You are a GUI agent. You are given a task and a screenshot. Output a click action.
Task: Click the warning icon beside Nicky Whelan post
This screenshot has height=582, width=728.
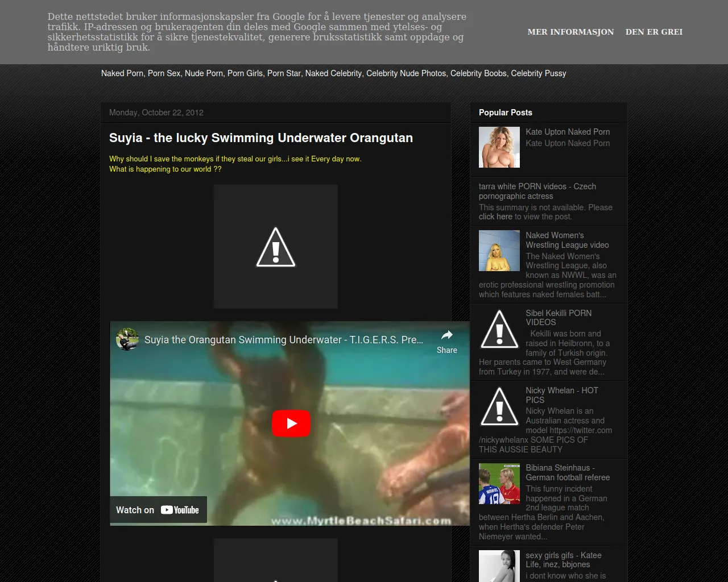[x=499, y=406]
